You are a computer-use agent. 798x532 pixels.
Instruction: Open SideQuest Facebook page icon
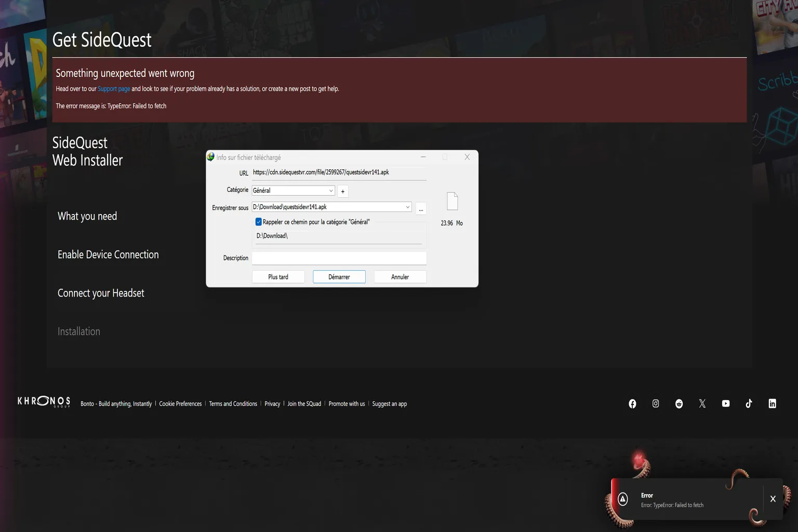632,404
